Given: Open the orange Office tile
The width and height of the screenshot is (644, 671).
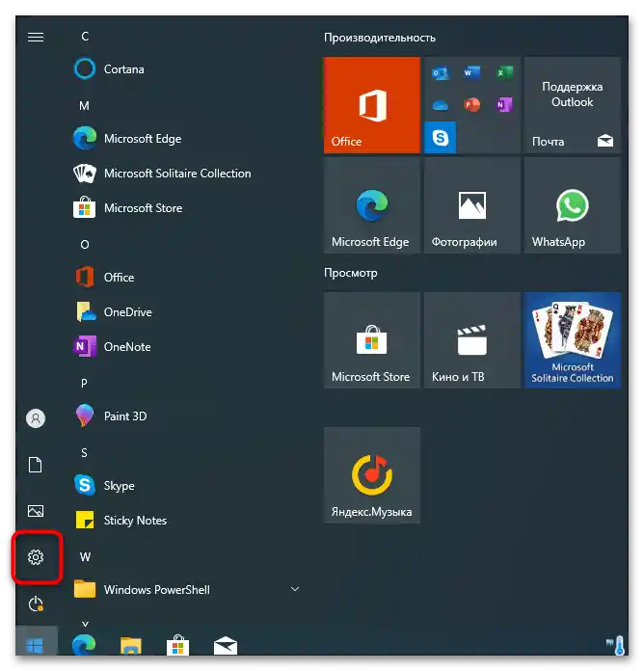Looking at the screenshot, I should [372, 105].
